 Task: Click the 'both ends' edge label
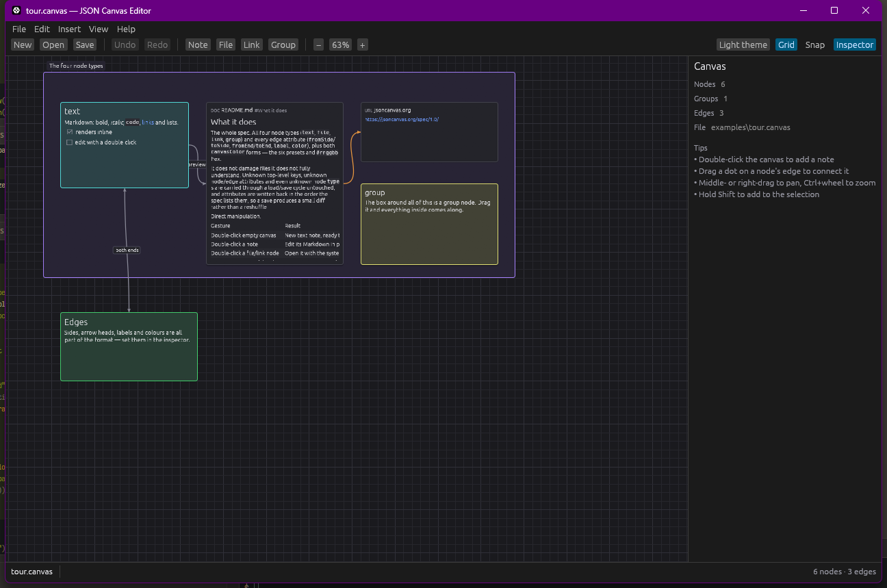pos(127,250)
